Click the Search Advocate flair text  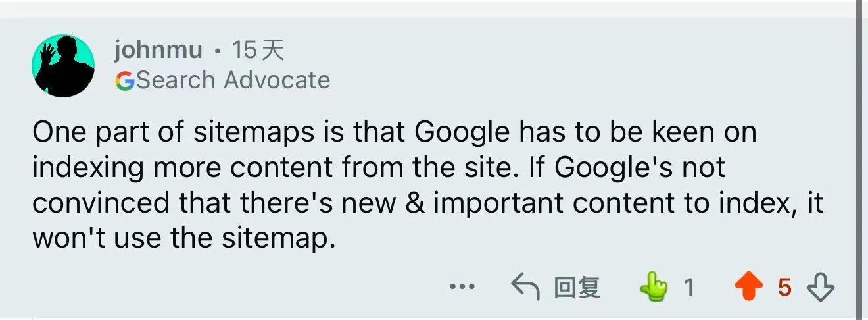click(233, 80)
